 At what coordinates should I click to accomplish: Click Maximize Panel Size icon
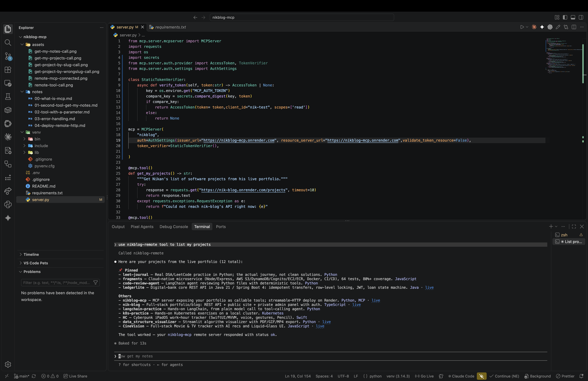574,227
